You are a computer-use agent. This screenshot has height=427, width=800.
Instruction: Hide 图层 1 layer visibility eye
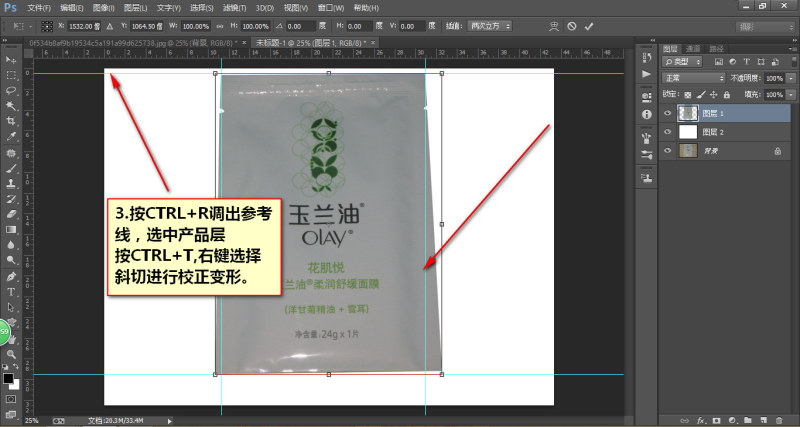click(x=667, y=113)
